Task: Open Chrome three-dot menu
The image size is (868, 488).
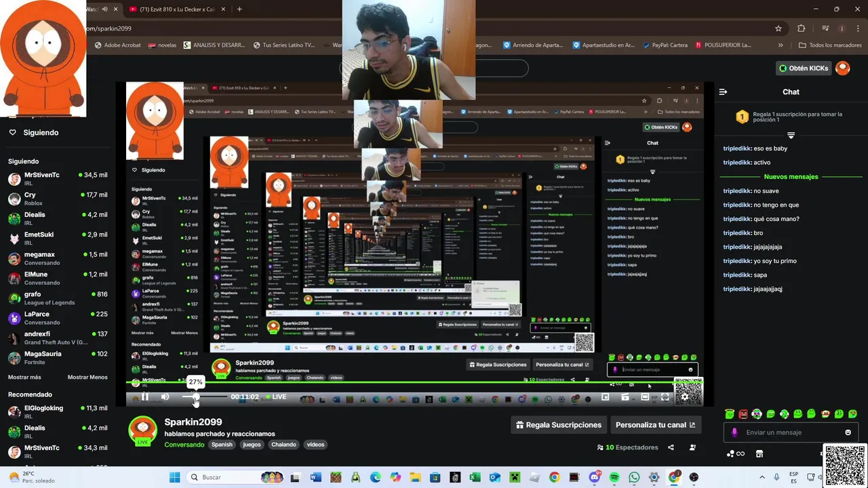Action: [x=858, y=28]
